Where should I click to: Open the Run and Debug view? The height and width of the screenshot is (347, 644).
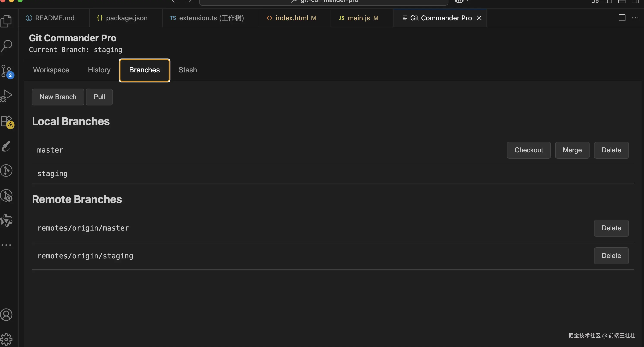[x=6, y=96]
